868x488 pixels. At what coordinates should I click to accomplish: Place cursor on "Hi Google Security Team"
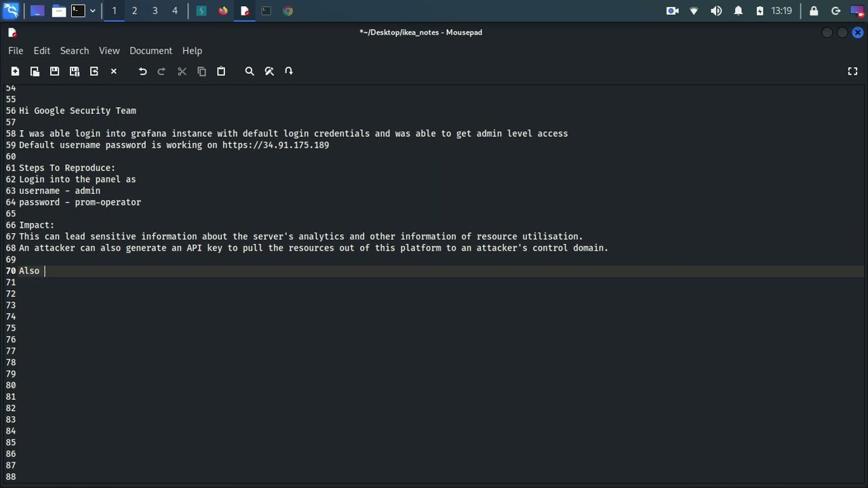[77, 110]
